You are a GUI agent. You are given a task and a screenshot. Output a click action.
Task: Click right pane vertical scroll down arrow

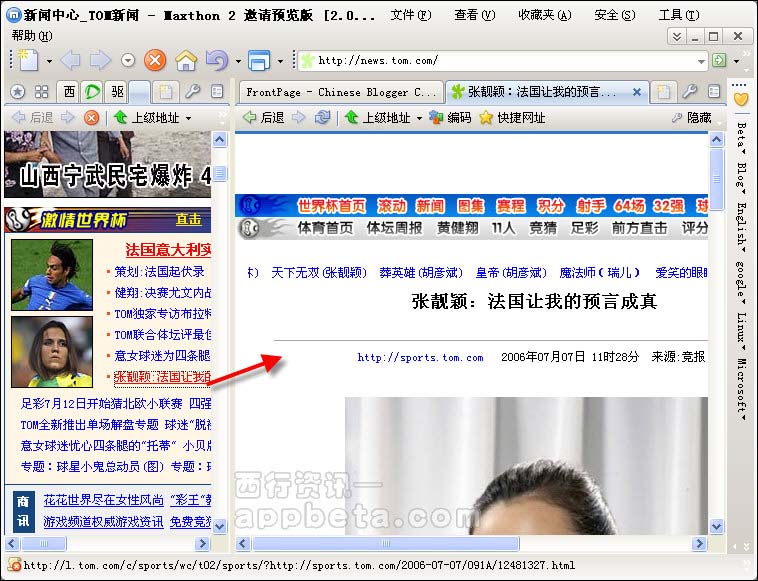[716, 526]
